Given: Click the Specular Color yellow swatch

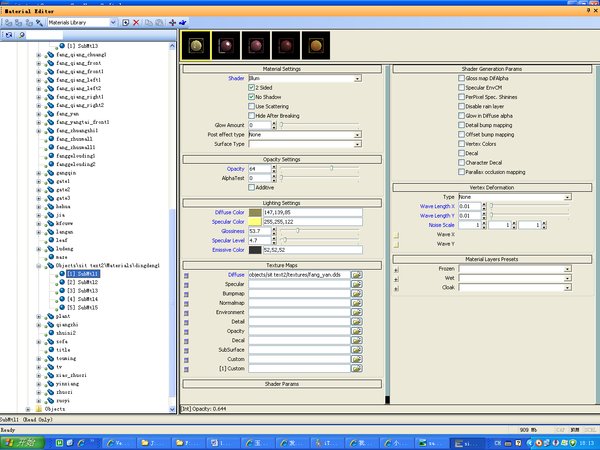Looking at the screenshot, I should (254, 221).
